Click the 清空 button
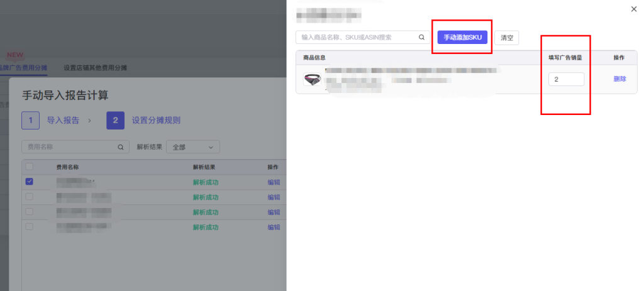The image size is (644, 291). (x=507, y=37)
